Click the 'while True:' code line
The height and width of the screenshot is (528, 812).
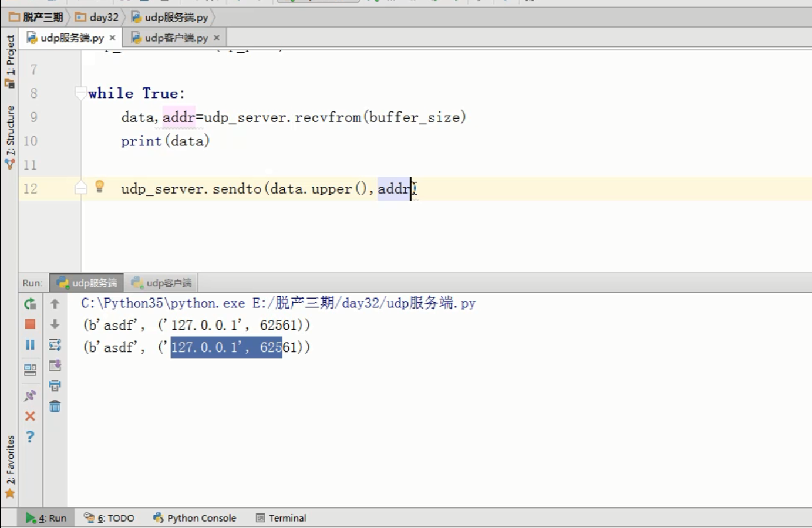tap(136, 93)
